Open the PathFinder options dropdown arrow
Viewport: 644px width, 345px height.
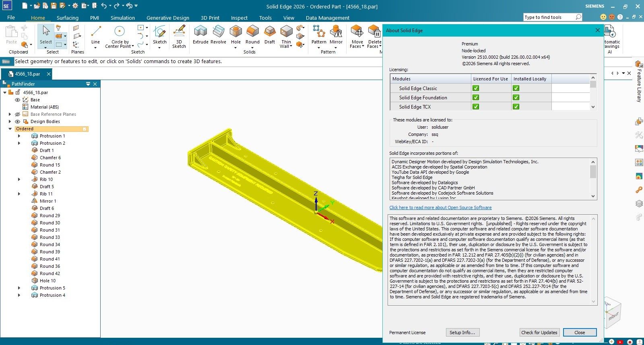(88, 84)
